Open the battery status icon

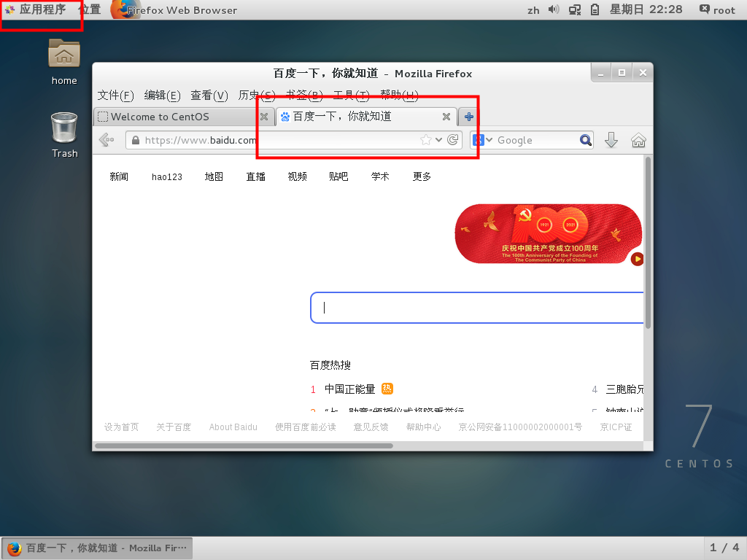595,9
